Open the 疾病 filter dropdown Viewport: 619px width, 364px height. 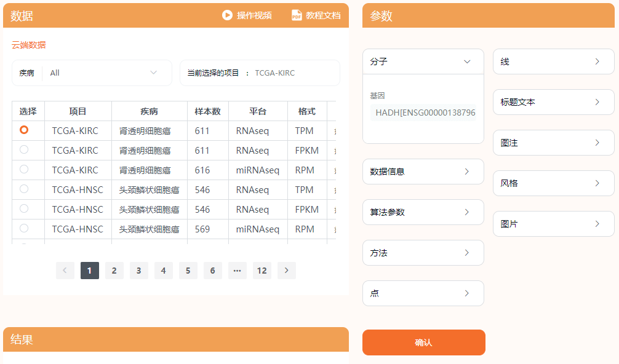(153, 73)
